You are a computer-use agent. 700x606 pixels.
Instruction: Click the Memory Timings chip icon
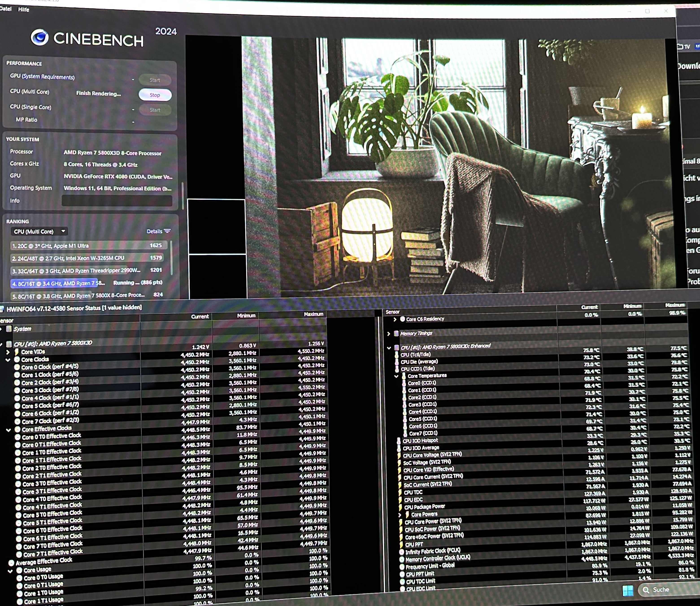click(x=396, y=333)
